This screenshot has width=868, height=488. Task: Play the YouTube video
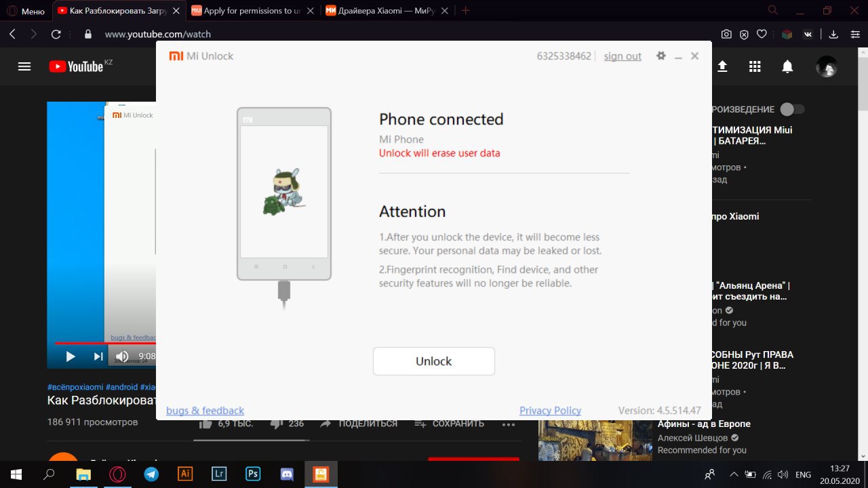[70, 357]
